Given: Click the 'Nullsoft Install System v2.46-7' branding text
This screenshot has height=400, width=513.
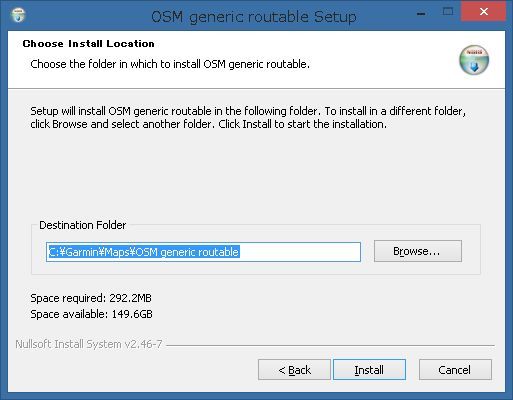Looking at the screenshot, I should (89, 344).
